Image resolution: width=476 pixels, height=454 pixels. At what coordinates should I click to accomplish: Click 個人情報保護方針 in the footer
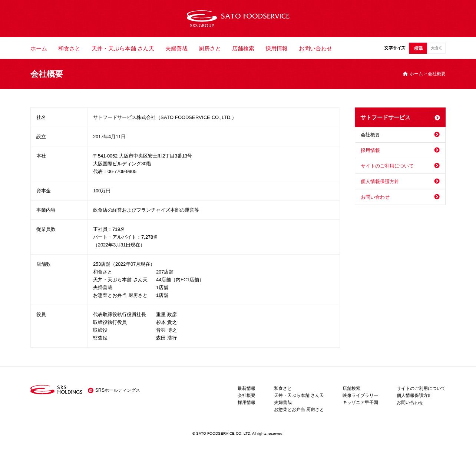pos(414,395)
